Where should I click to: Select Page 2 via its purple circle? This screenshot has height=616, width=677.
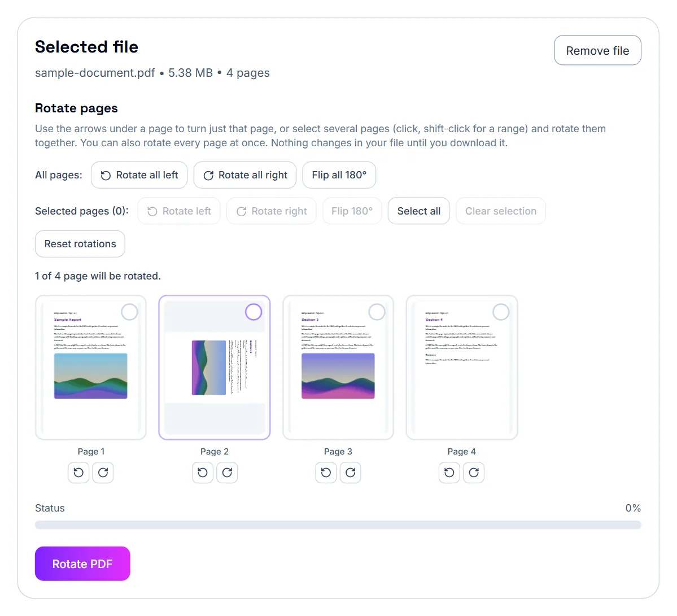pyautogui.click(x=254, y=312)
